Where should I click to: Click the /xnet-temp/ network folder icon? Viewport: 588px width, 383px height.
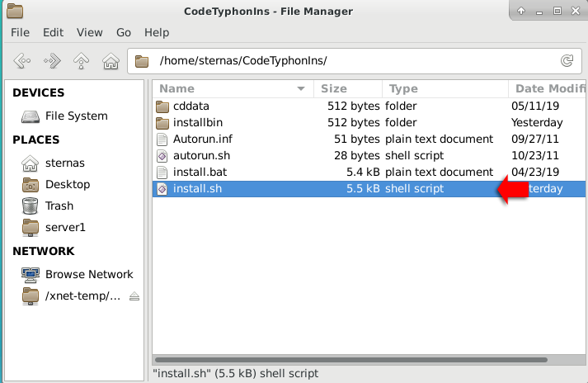pos(31,296)
